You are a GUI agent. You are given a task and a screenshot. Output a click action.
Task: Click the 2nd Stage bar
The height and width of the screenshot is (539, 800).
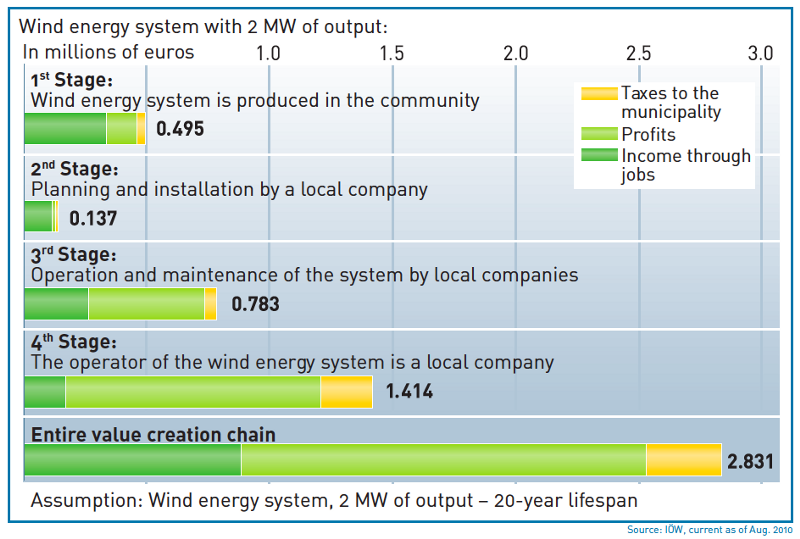coord(40,217)
